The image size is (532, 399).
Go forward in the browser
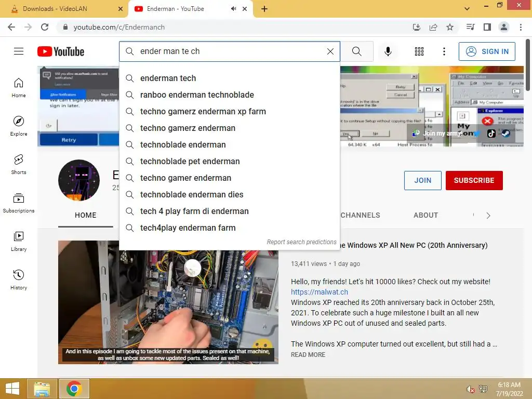[28, 27]
